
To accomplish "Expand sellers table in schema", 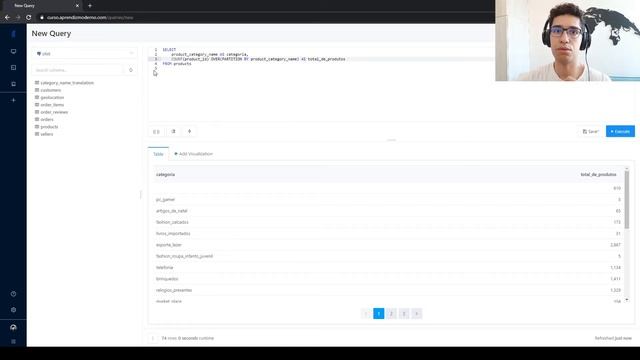I will coord(44,134).
